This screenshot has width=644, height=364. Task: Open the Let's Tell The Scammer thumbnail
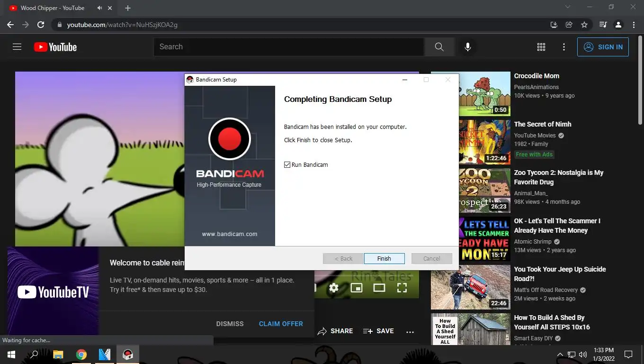pyautogui.click(x=484, y=239)
